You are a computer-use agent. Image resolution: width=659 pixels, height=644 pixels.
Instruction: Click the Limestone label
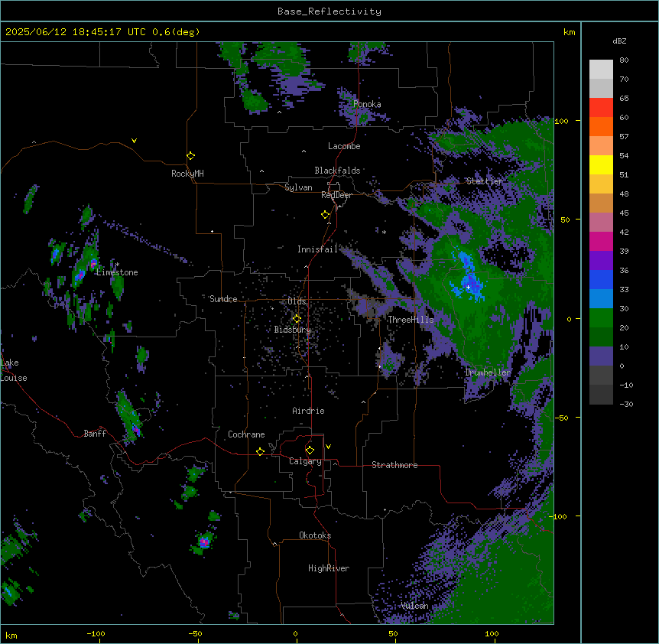point(117,272)
